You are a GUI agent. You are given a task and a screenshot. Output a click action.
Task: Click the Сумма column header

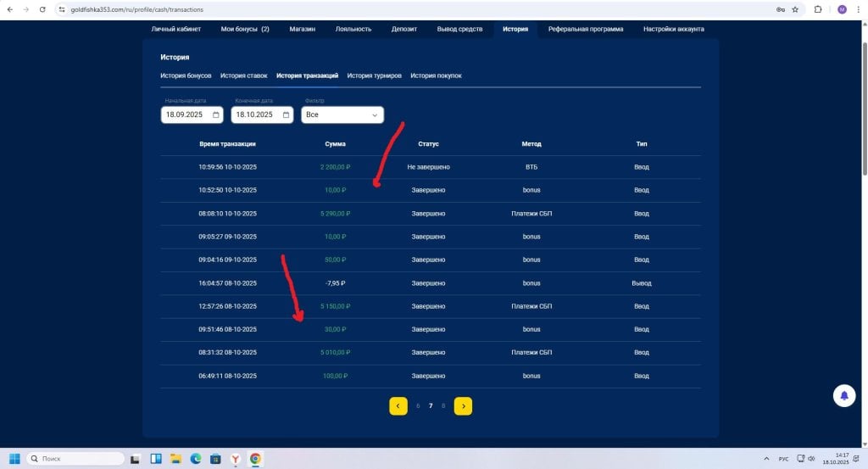[x=335, y=144]
